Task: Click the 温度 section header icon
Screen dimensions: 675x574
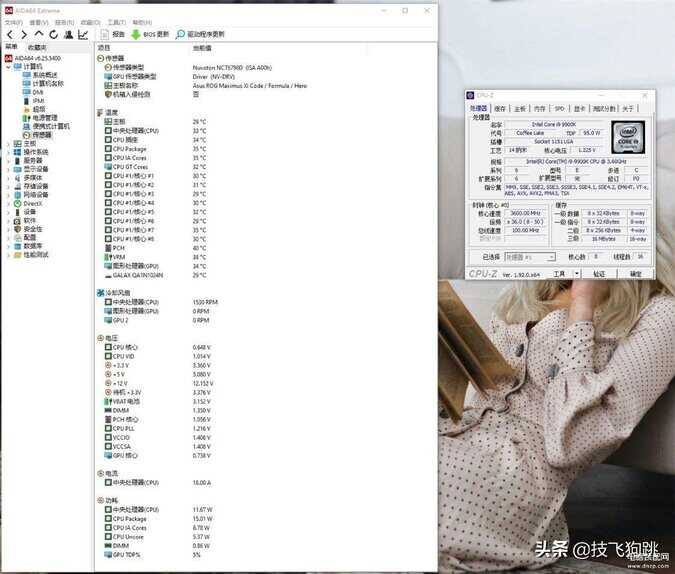Action: tap(100, 113)
